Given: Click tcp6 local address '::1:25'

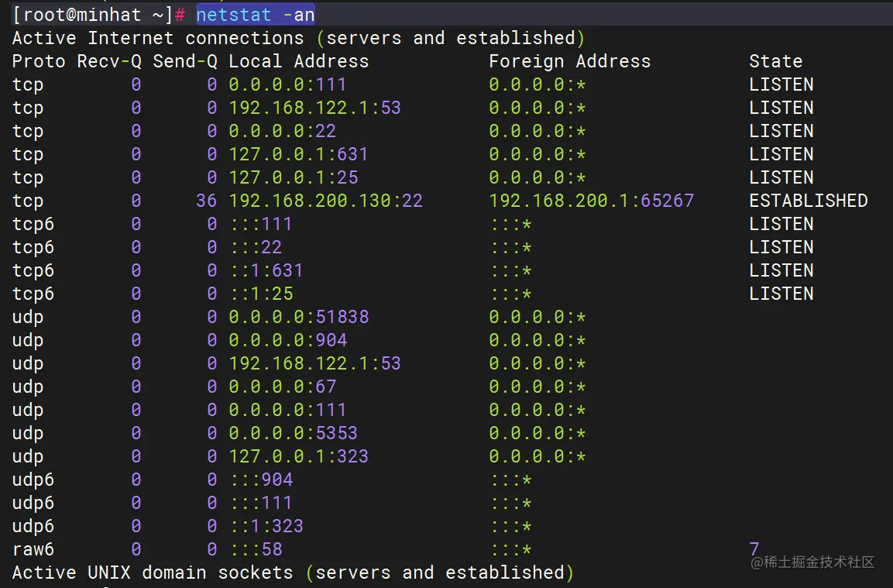Looking at the screenshot, I should 261,294.
